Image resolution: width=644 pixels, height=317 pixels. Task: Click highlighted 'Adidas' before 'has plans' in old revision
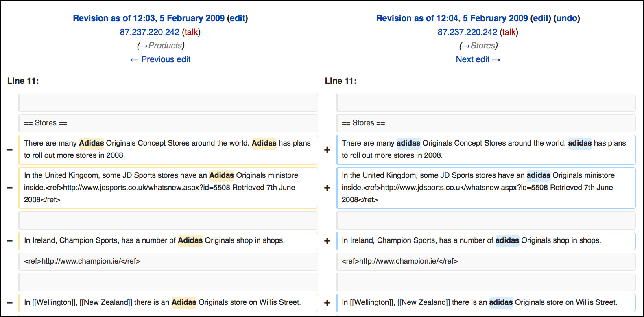[264, 143]
